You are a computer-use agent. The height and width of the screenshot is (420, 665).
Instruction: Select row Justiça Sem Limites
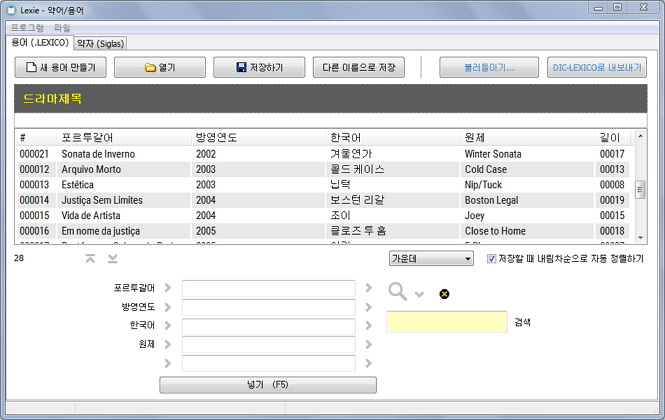tap(323, 200)
